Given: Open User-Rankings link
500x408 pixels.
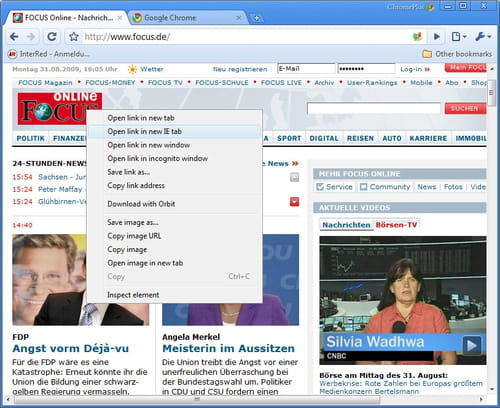Looking at the screenshot, I should coord(372,83).
